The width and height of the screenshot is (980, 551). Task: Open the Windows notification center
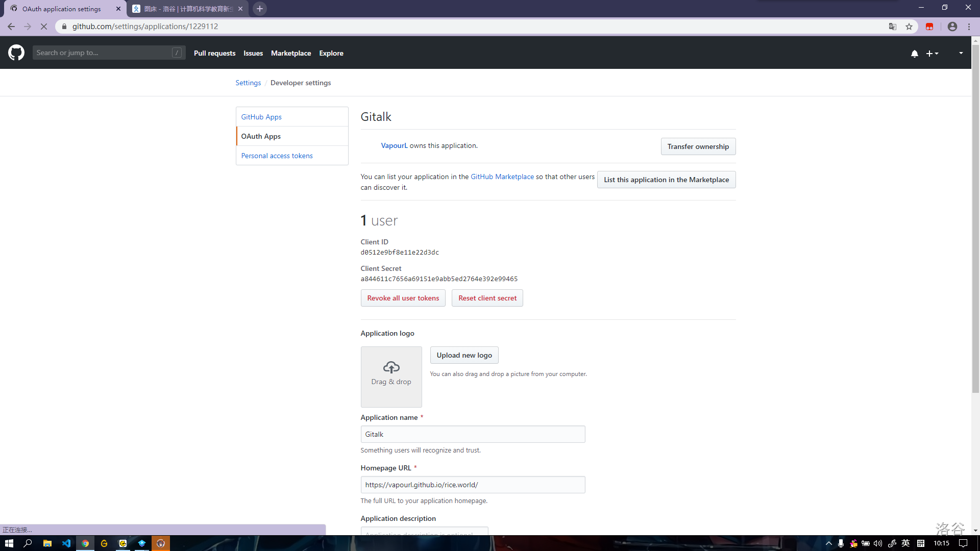coord(963,543)
